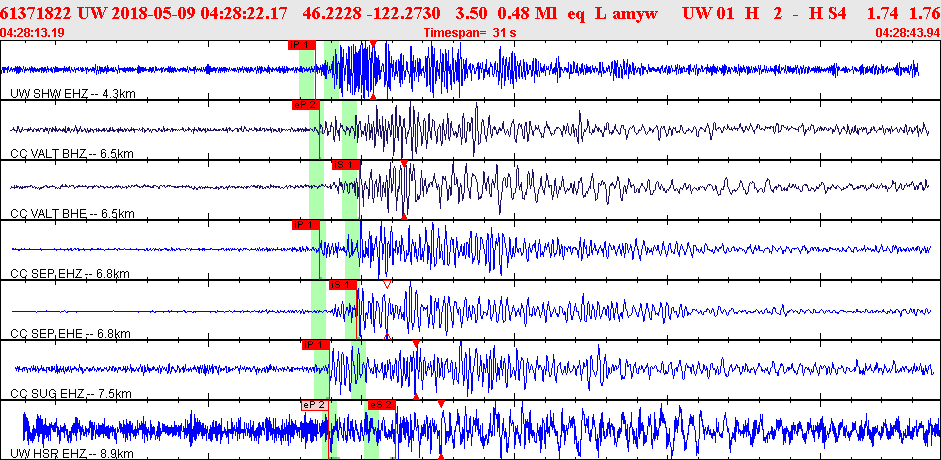The width and height of the screenshot is (941, 460).
Task: Click the red bottom triangle marker on SHW trace
Action: coord(373,96)
